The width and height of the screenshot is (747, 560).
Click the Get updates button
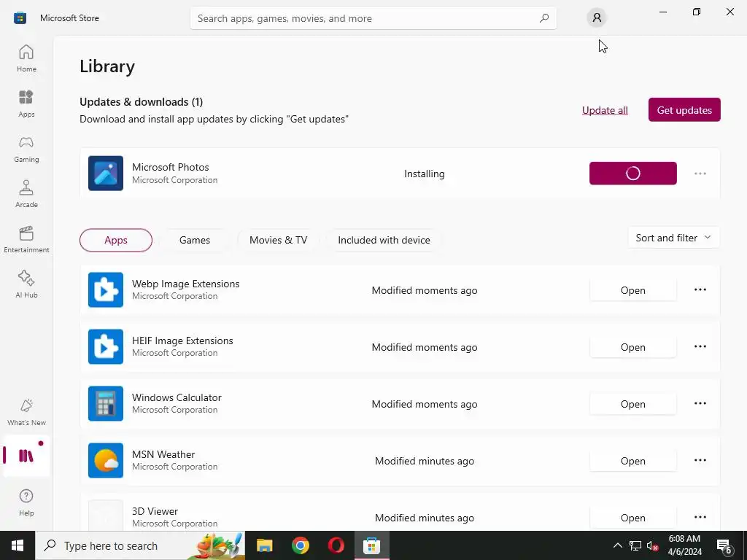(684, 110)
